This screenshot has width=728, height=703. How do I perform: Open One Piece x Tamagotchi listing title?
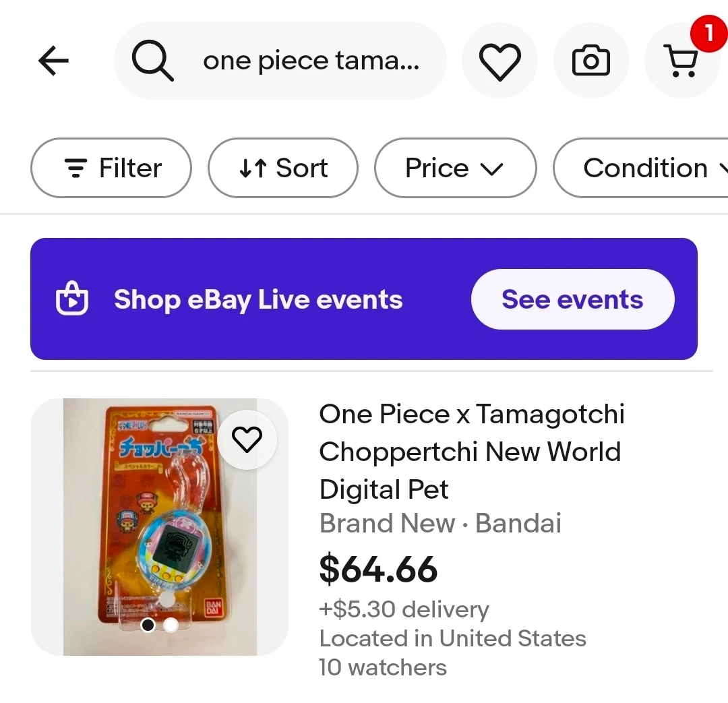coord(471,451)
